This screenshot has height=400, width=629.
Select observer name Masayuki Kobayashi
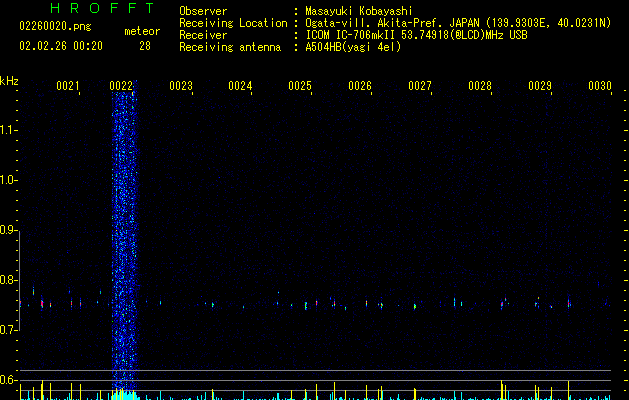click(359, 11)
